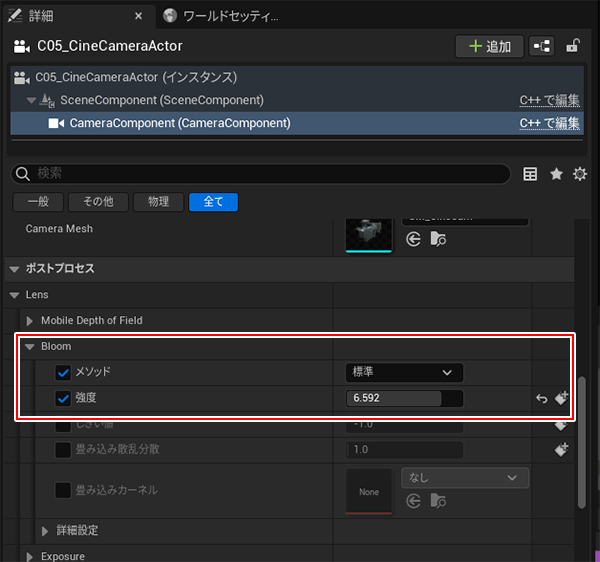Open the property matrix table view icon
This screenshot has width=600, height=562.
[531, 174]
